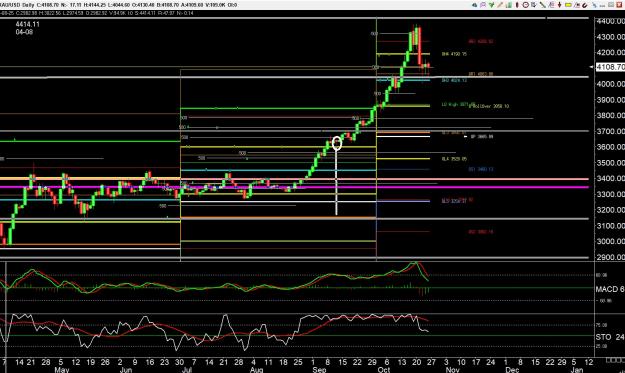Click the boxed down-arrow toolbar icon
Viewport: 625px width, 373px height.
533,5
